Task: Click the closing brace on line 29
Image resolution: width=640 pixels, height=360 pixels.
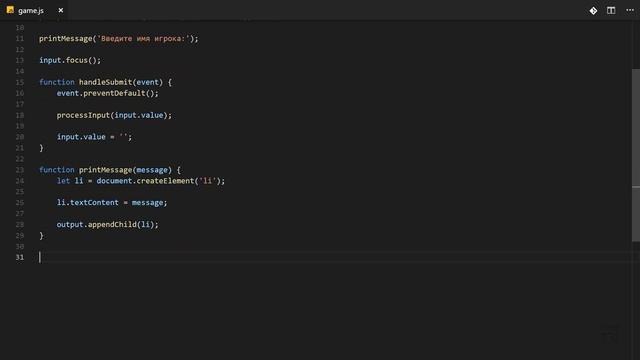Action: pyautogui.click(x=41, y=236)
